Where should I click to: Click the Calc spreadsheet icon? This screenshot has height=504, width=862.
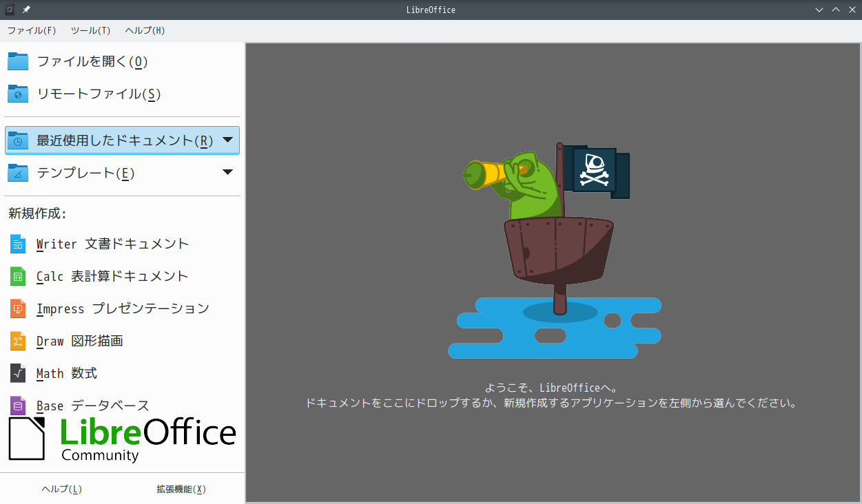(18, 276)
